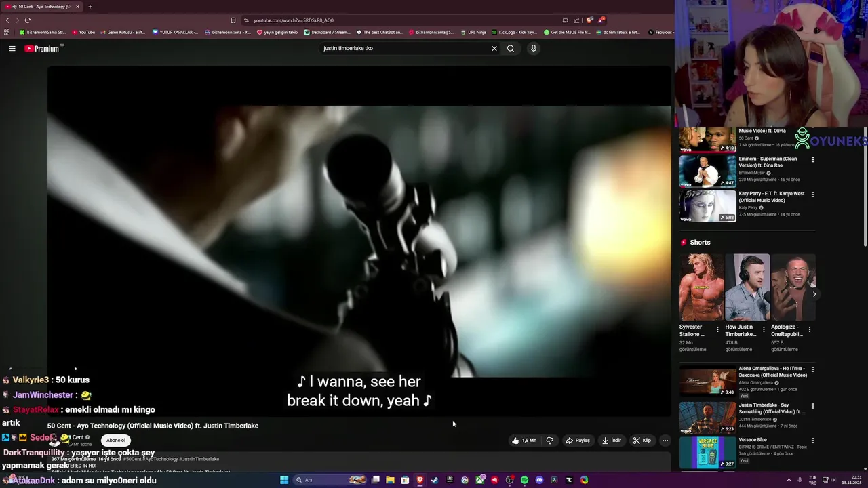Grab the page vertical scrollbar

pyautogui.click(x=865, y=186)
